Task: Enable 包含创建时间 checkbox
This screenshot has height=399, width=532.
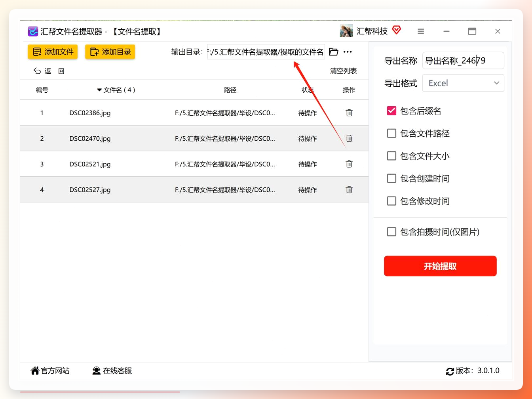Action: point(391,179)
